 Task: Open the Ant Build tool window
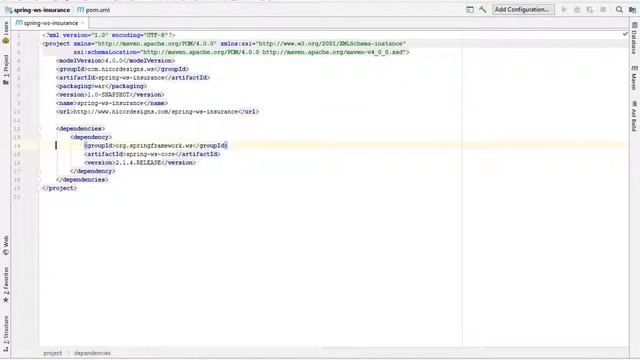coord(634,116)
